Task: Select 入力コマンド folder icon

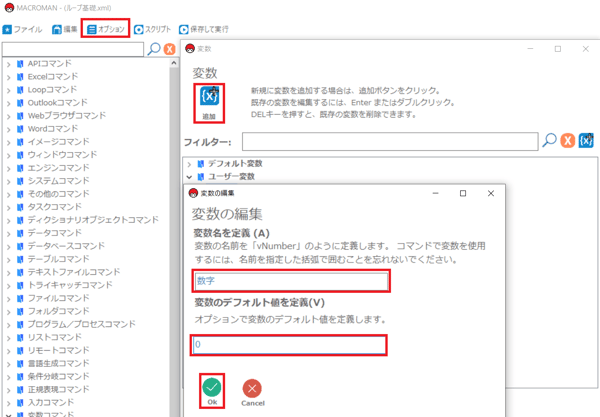Action: (20, 403)
